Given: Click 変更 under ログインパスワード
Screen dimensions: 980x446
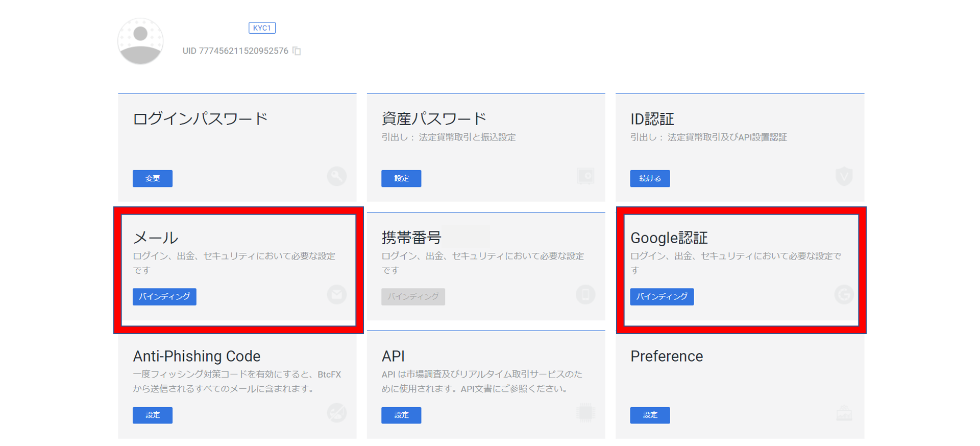Looking at the screenshot, I should coord(153,178).
